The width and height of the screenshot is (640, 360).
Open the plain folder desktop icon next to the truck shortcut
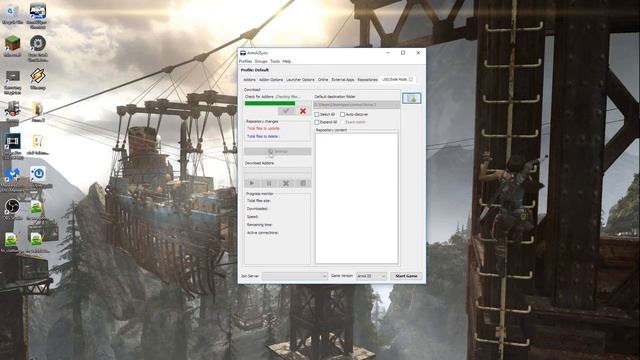pyautogui.click(x=38, y=111)
